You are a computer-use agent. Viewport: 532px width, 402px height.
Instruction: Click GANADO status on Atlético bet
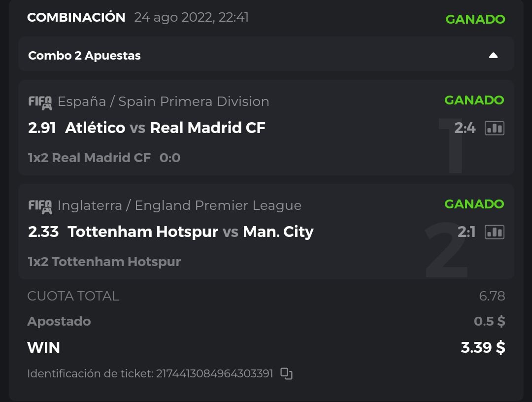(x=474, y=100)
